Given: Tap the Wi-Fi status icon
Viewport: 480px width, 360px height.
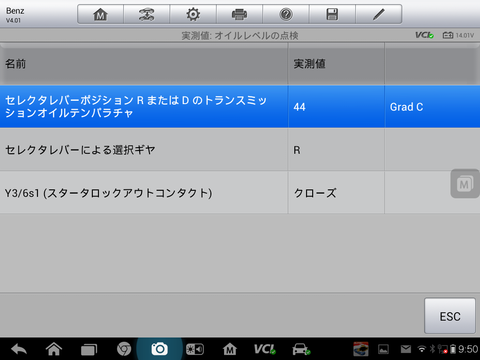Looking at the screenshot, I should (422, 349).
